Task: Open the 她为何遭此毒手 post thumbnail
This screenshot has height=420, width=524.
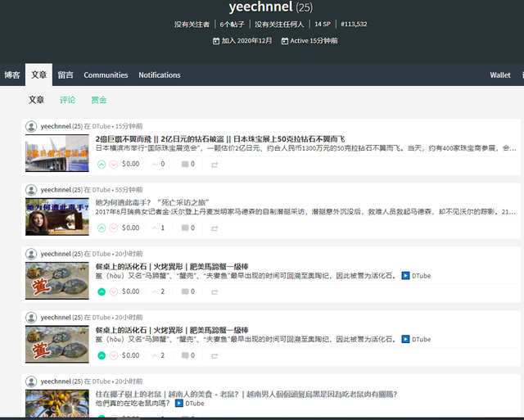Action: pyautogui.click(x=57, y=217)
